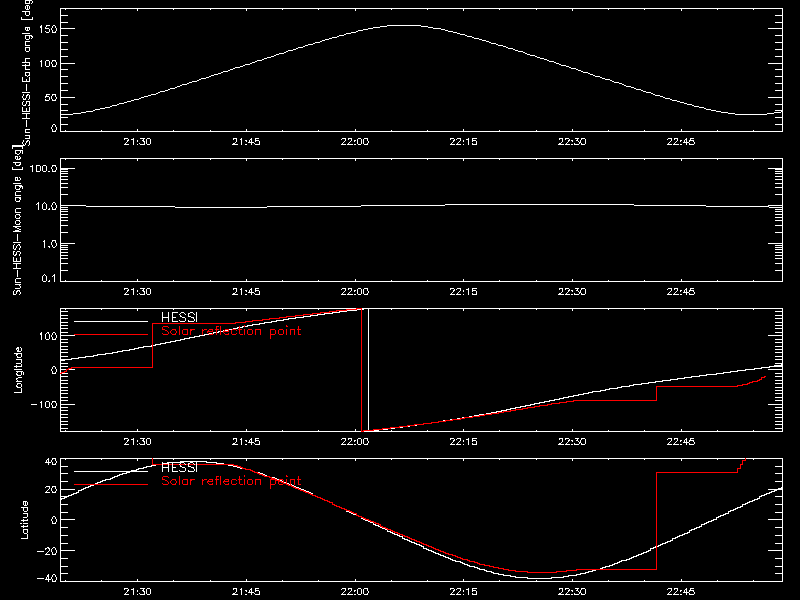Click the 1.0 tick on Moon angle axis

(49, 244)
